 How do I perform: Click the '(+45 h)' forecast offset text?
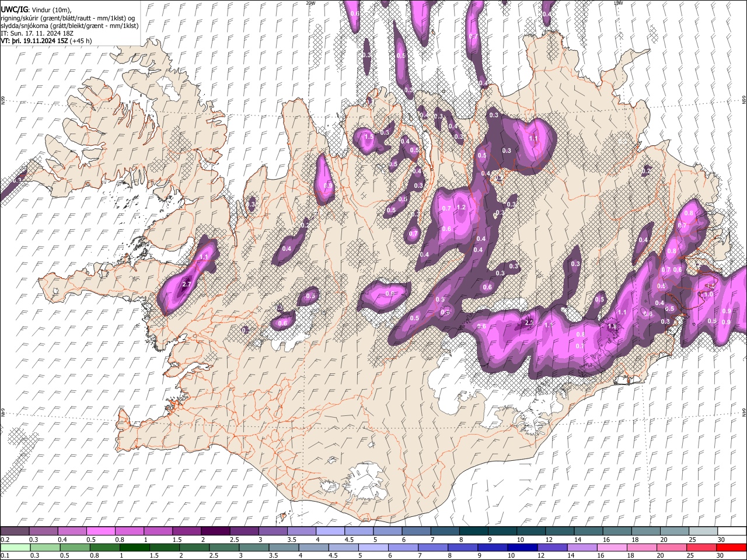point(80,41)
